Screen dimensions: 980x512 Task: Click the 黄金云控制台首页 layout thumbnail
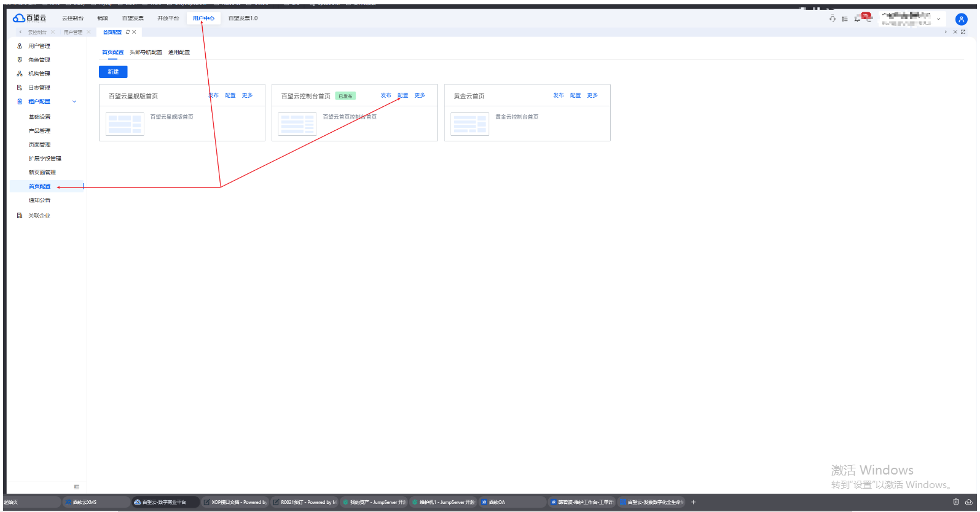(x=470, y=124)
